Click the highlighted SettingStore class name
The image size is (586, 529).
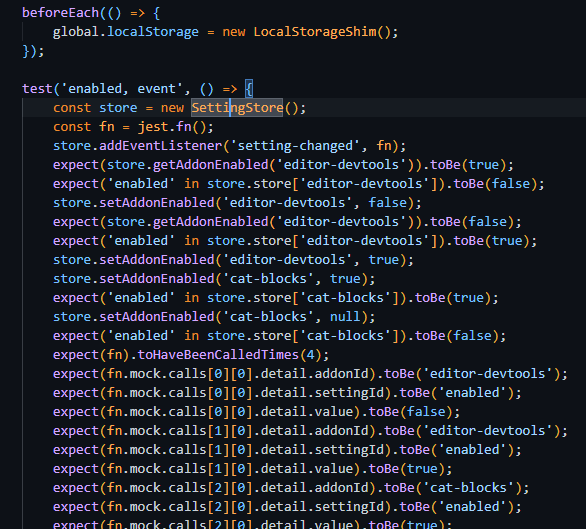coord(237,108)
